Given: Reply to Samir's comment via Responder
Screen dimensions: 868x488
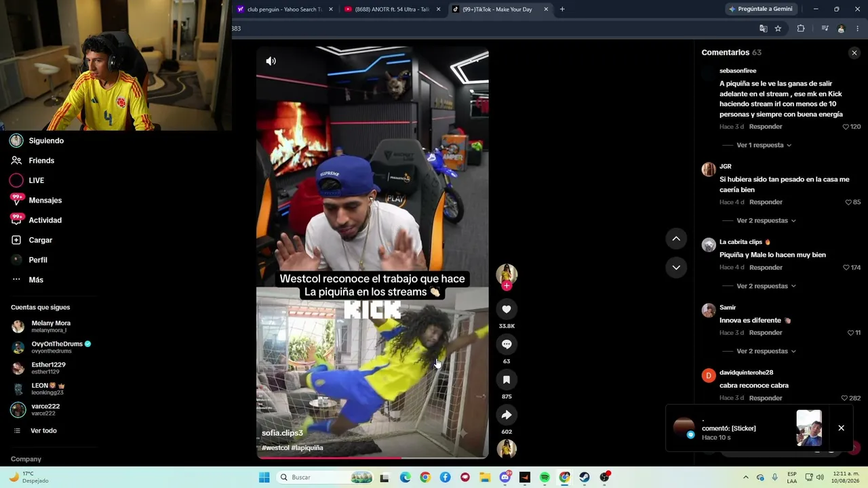Looking at the screenshot, I should pyautogui.click(x=766, y=333).
